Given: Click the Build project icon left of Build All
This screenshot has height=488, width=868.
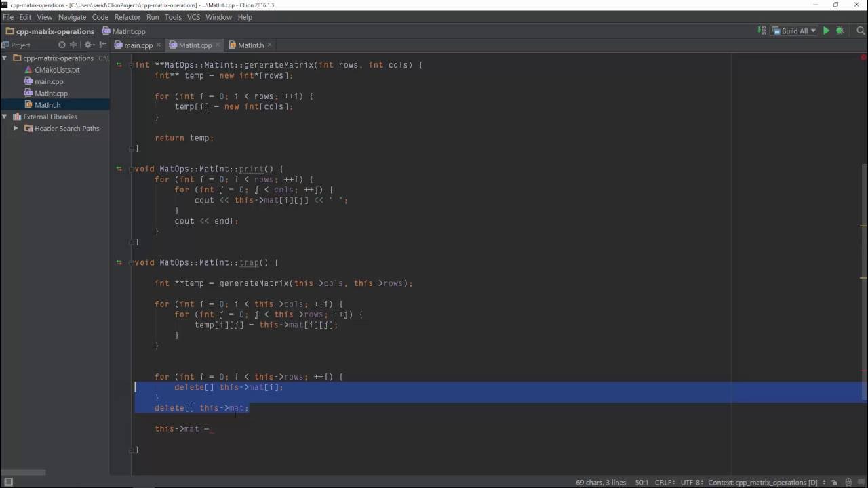Looking at the screenshot, I should click(761, 30).
